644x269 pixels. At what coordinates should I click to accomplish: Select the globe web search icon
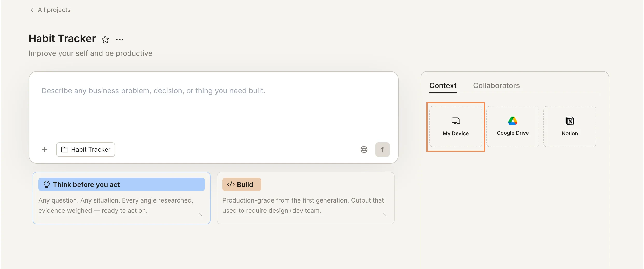pos(364,149)
